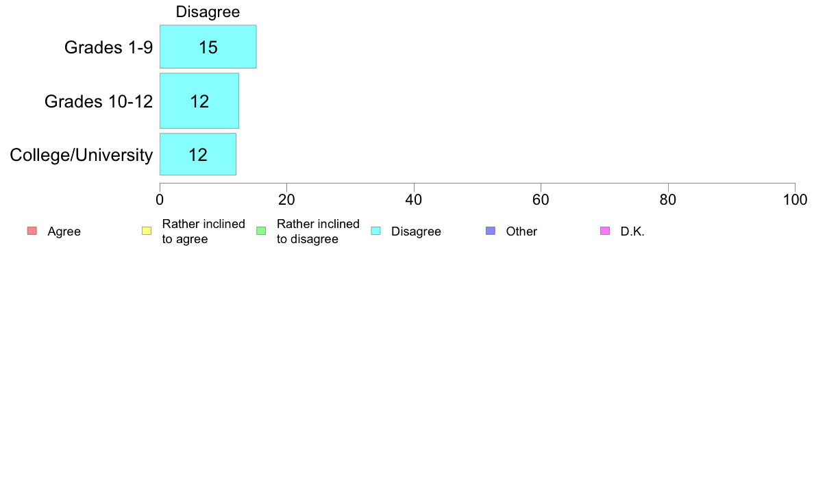Select the College/University bar showing 12
The height and width of the screenshot is (504, 814).
click(198, 154)
